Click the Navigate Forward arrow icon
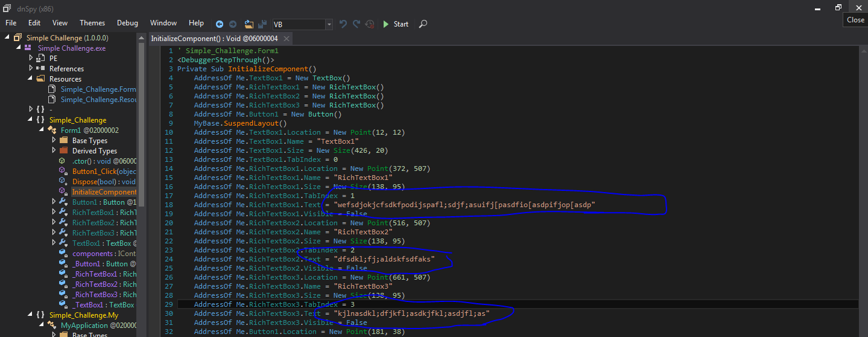Image resolution: width=868 pixels, height=337 pixels. pyautogui.click(x=233, y=24)
